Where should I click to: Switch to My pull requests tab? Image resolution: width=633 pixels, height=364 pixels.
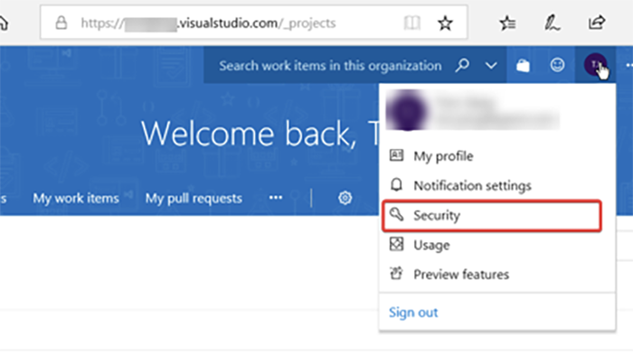[194, 198]
